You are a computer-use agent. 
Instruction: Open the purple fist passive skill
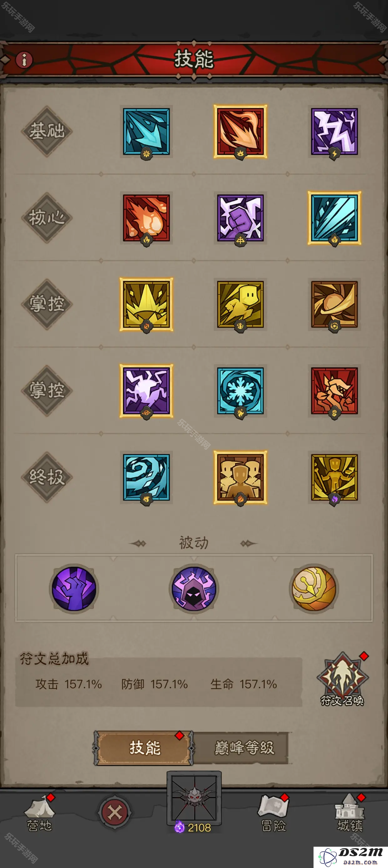tap(74, 589)
